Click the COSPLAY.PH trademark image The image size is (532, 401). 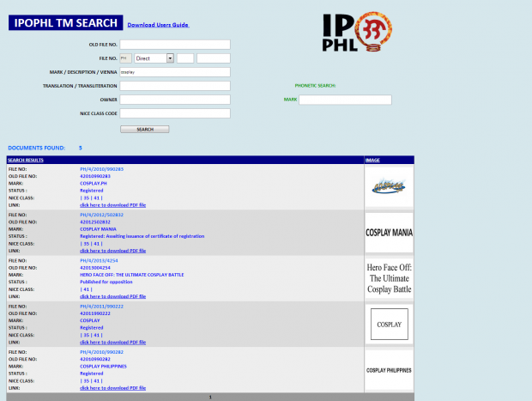[x=389, y=186]
